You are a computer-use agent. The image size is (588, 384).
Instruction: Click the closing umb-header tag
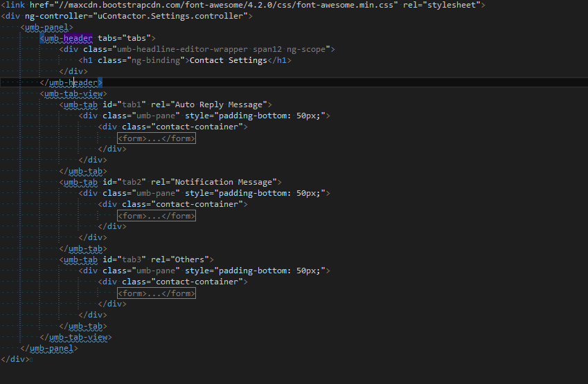[x=71, y=82]
